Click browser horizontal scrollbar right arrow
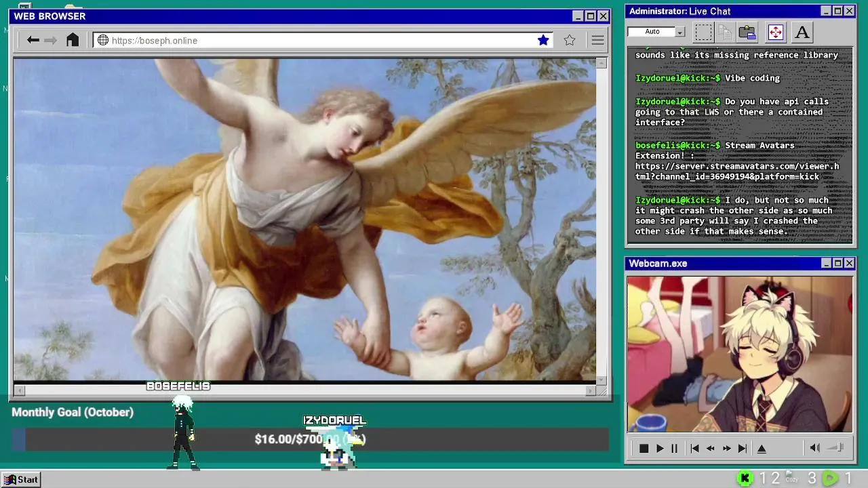 (x=590, y=390)
